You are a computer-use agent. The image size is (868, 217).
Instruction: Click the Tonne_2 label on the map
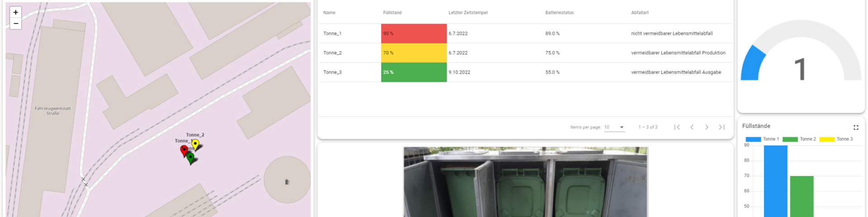195,135
